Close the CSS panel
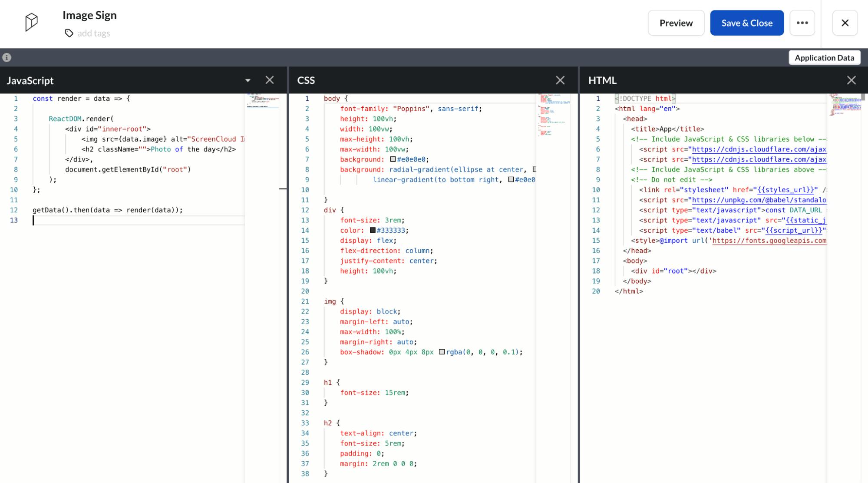 (560, 80)
